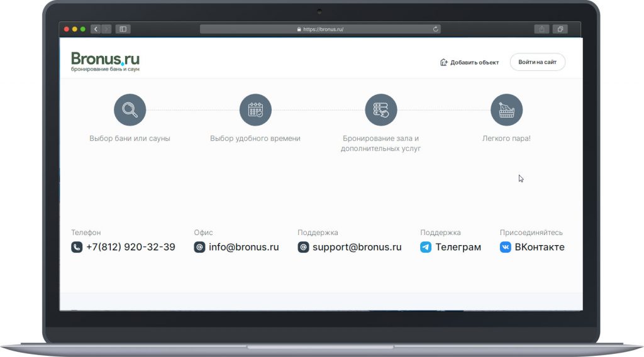Select the Выбор бани или сауны text
The width and height of the screenshot is (644, 357).
130,138
